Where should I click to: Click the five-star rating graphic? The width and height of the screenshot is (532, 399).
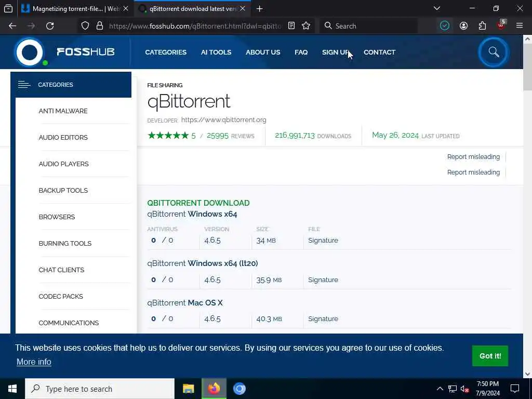click(168, 136)
